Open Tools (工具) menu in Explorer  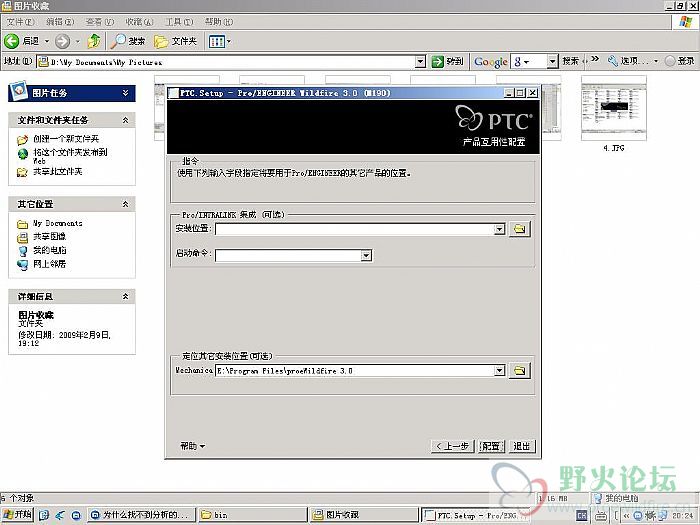point(179,21)
